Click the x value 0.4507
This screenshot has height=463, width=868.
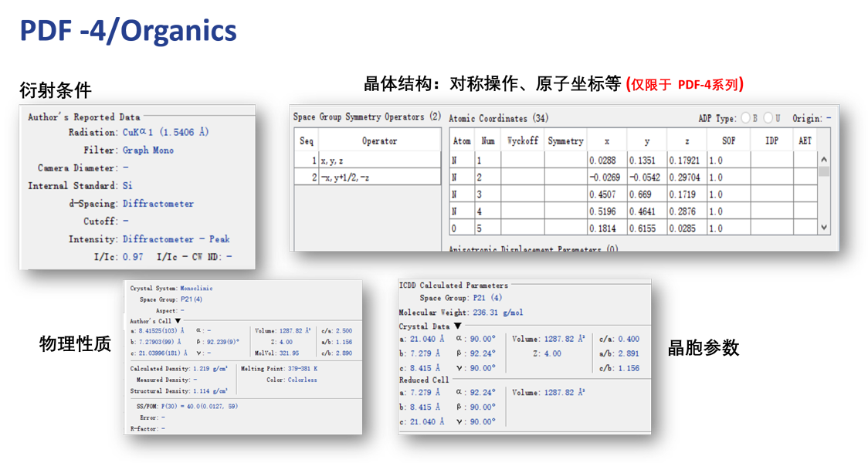[602, 194]
